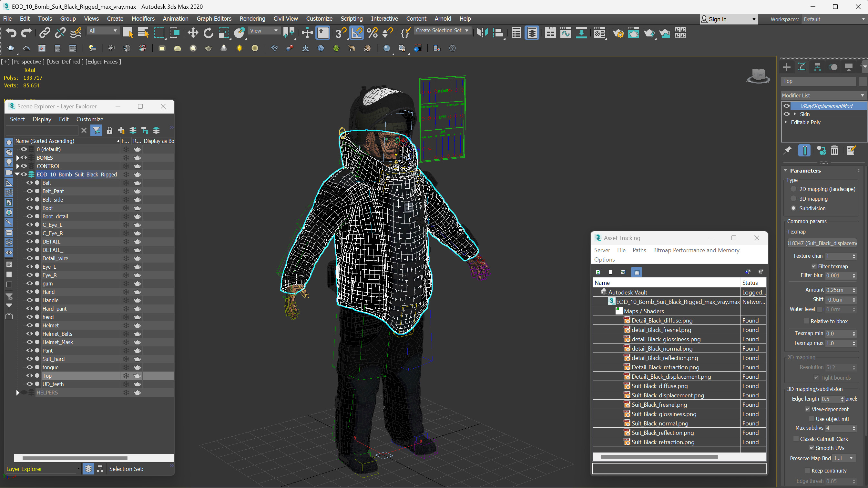Open the Modifiers menu
This screenshot has height=488, width=868.
point(143,18)
